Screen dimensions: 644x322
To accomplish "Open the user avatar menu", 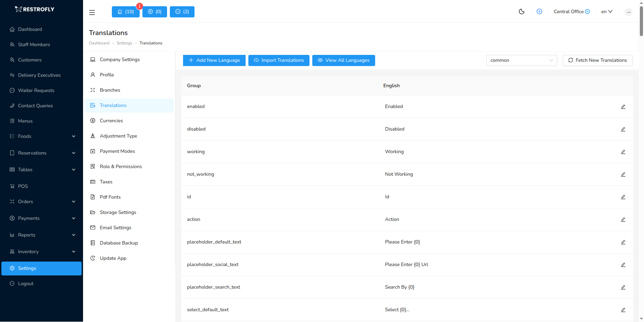I will pyautogui.click(x=628, y=12).
